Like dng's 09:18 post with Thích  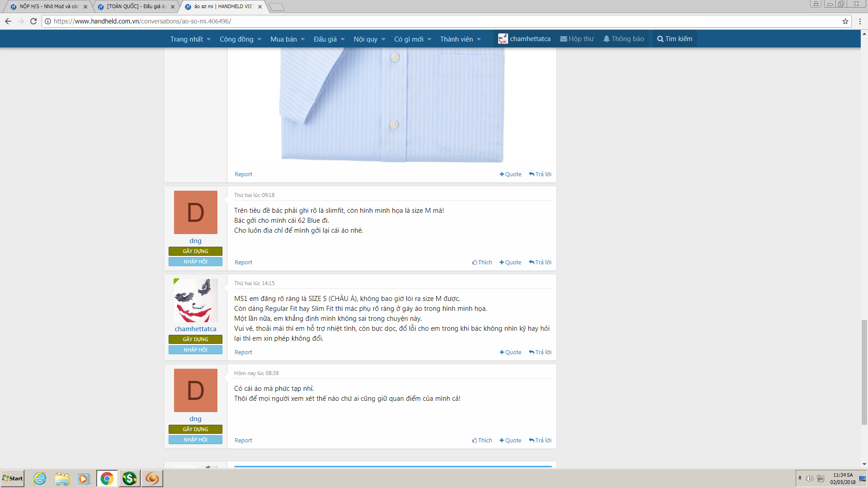click(x=482, y=263)
